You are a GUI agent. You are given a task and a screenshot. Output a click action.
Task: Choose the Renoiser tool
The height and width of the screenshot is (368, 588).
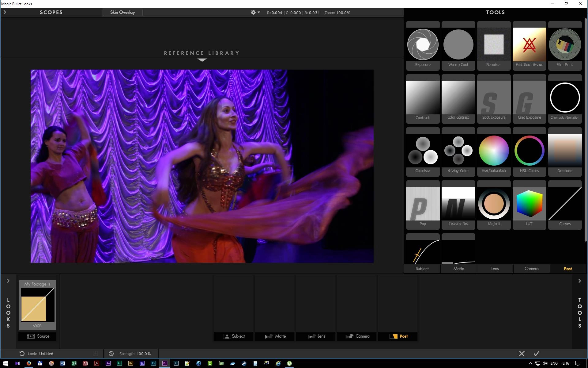pos(494,46)
